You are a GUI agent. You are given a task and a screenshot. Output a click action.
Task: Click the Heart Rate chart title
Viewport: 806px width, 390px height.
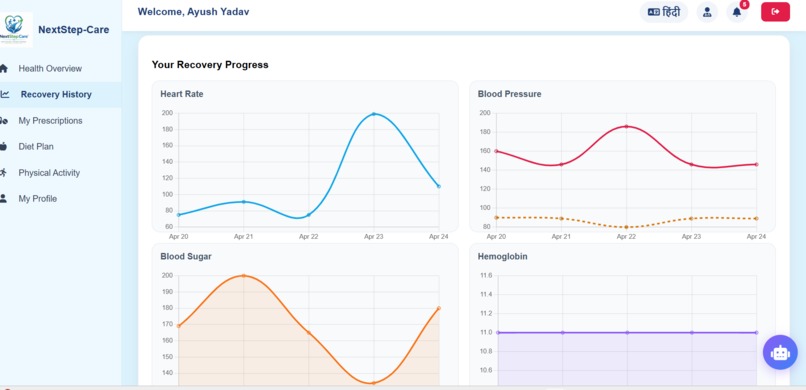click(x=181, y=94)
